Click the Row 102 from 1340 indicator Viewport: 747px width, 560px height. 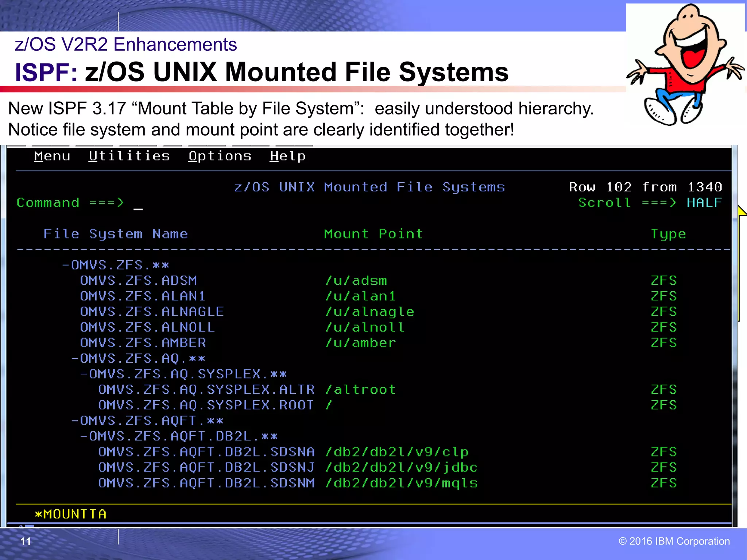[646, 187]
